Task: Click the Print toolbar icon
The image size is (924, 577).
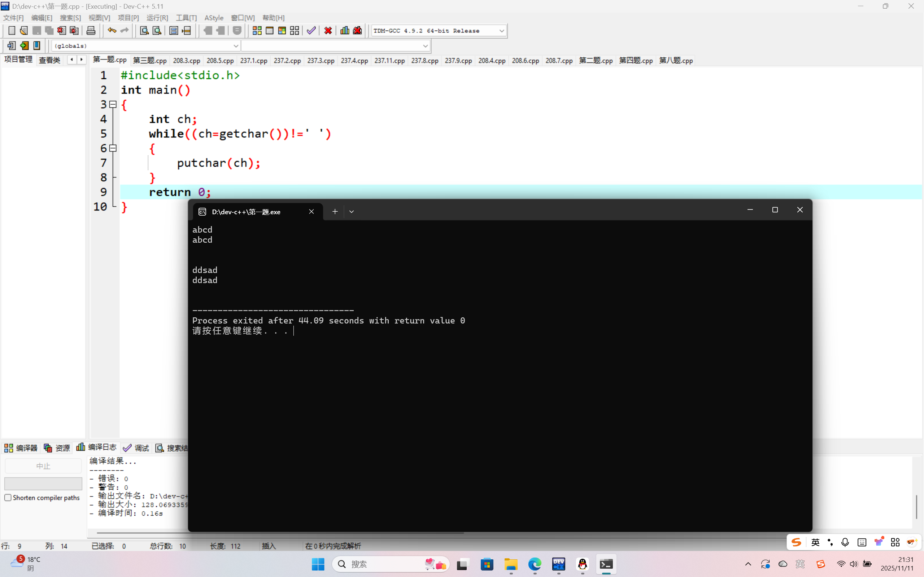Action: pyautogui.click(x=91, y=31)
